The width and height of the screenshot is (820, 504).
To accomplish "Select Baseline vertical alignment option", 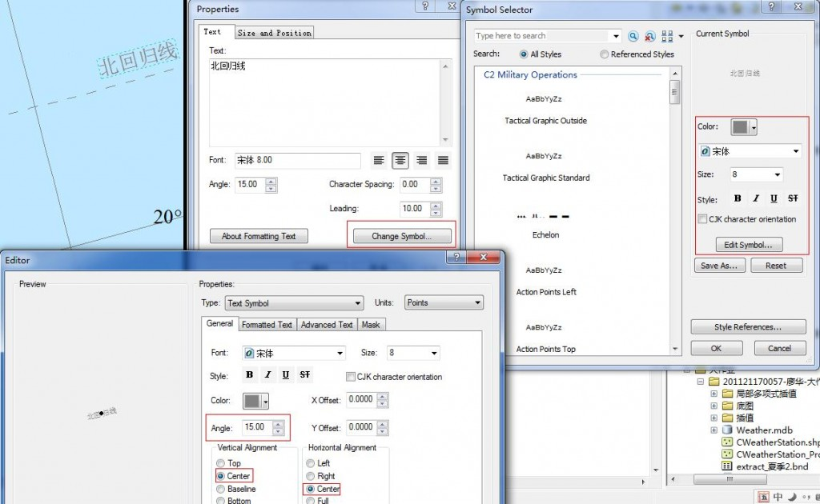I will pyautogui.click(x=221, y=489).
